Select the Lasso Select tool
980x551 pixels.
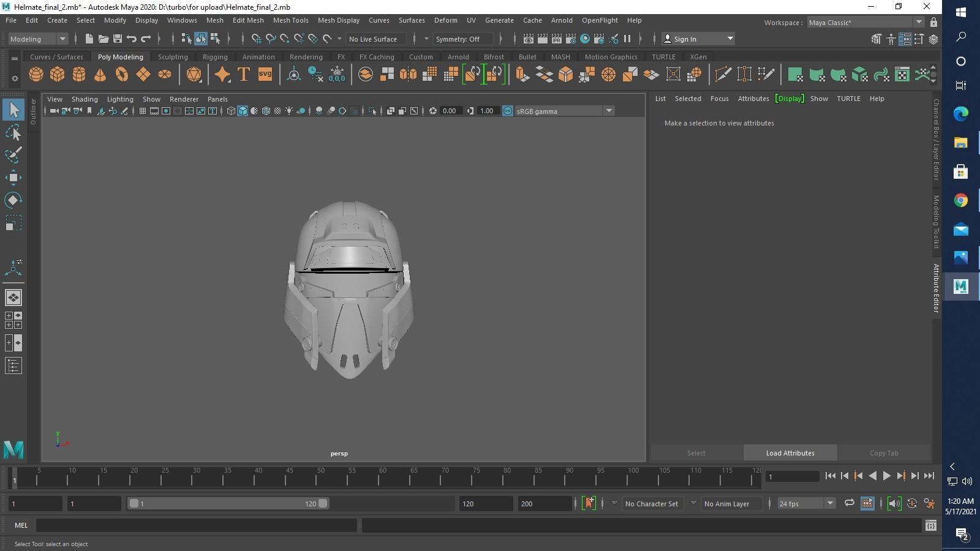(x=13, y=133)
